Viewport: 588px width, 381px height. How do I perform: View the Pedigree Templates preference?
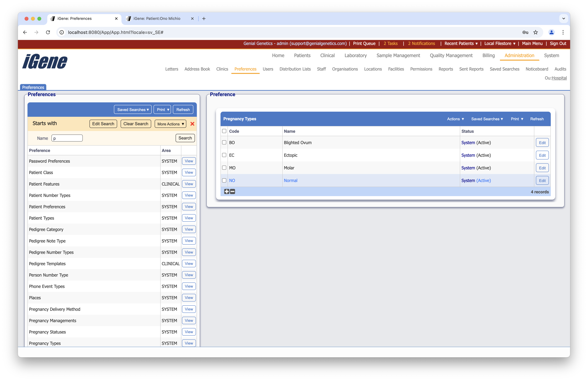click(189, 264)
